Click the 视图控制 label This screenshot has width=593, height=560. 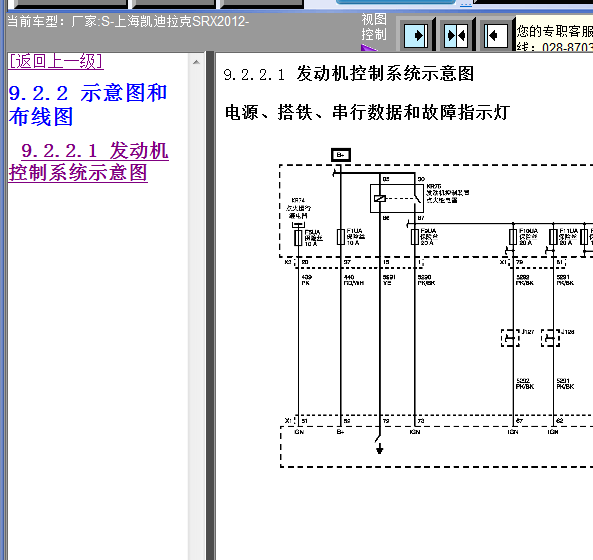point(374,26)
